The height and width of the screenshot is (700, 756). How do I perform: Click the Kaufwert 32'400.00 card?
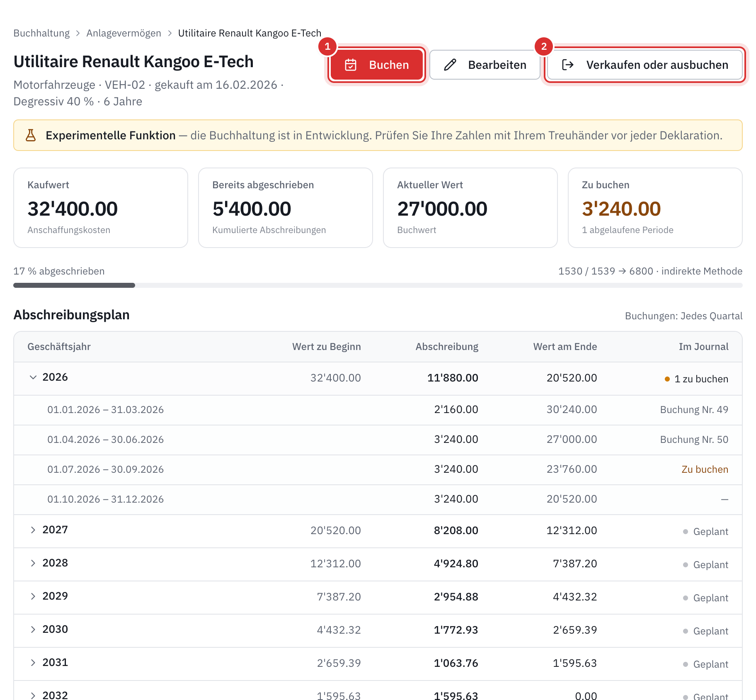[101, 208]
